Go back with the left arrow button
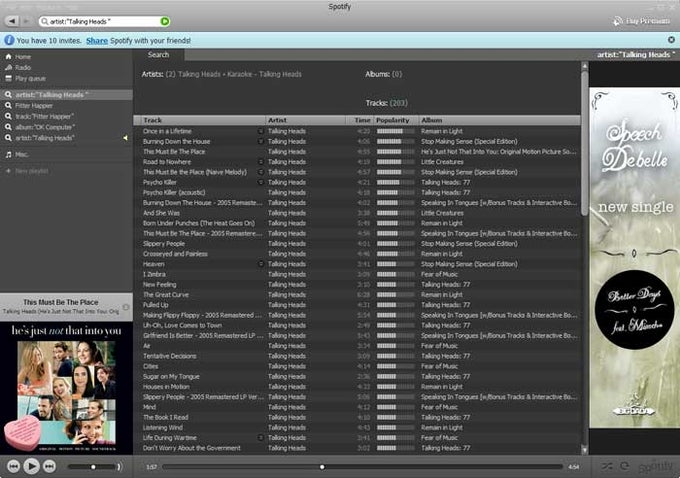The height and width of the screenshot is (478, 680). click(12, 21)
